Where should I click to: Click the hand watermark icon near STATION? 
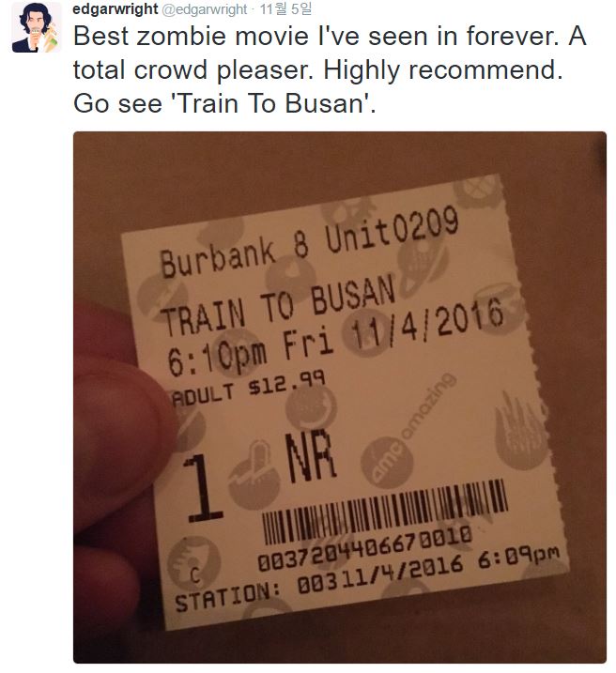(193, 562)
